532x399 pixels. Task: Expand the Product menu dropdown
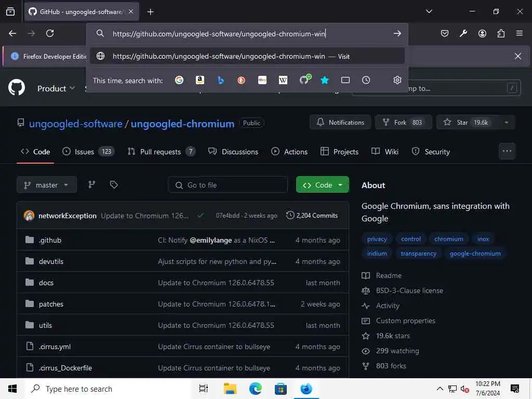[x=56, y=88]
